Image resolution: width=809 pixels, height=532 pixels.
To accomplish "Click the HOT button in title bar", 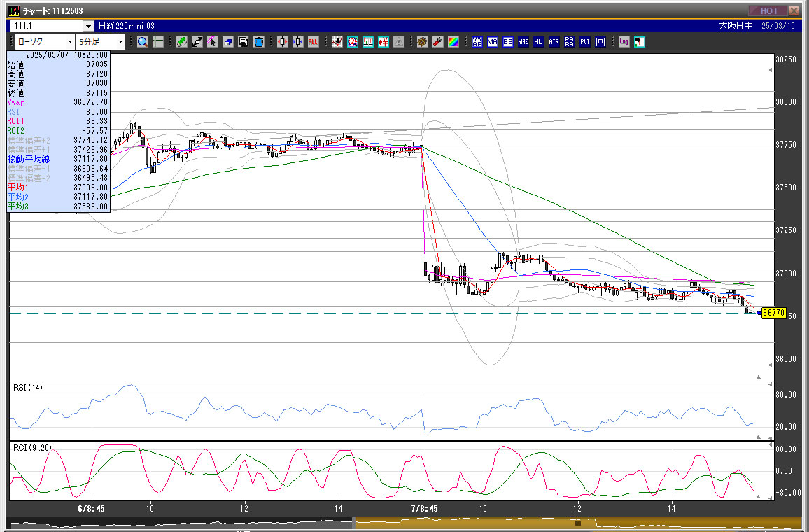I will click(x=768, y=10).
